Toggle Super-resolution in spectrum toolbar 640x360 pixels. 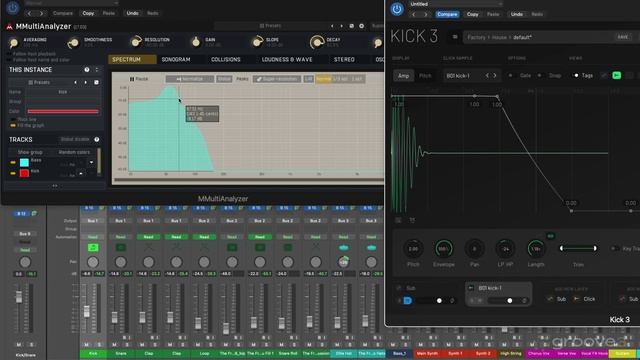coord(277,79)
